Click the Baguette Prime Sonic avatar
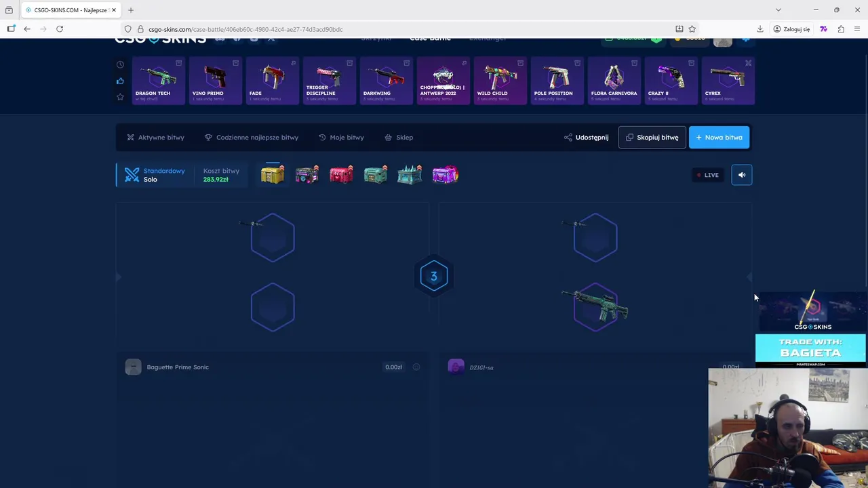This screenshot has width=868, height=488. tap(133, 367)
